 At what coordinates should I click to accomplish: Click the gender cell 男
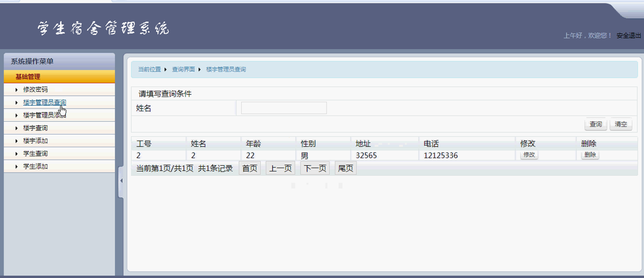[304, 156]
